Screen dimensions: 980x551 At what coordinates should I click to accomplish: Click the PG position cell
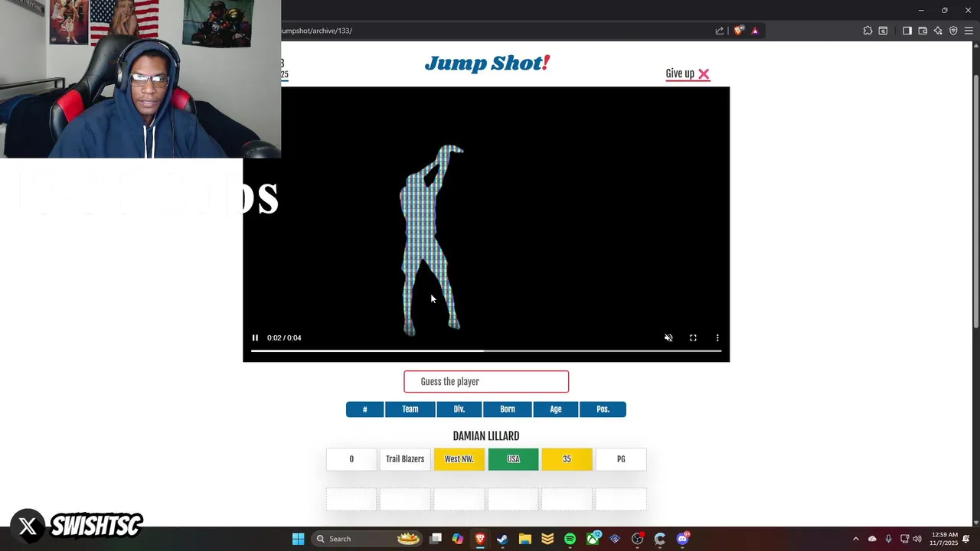tap(621, 459)
